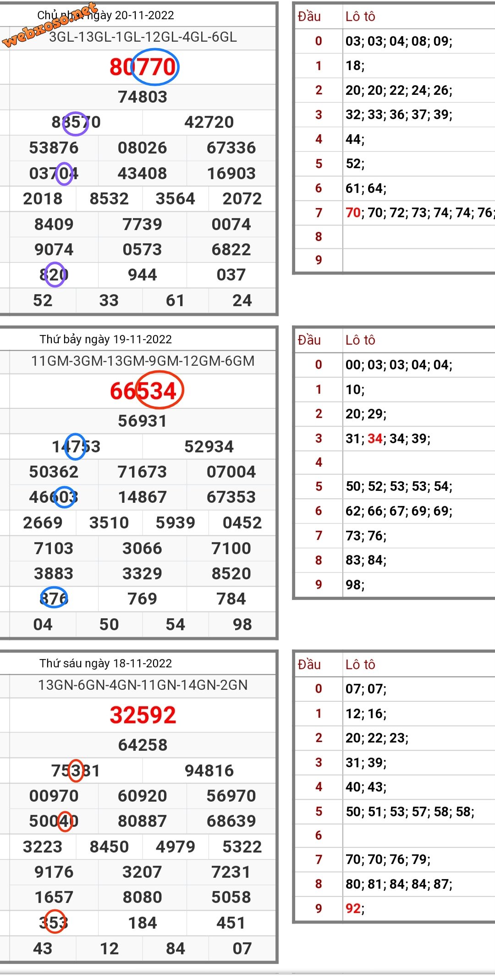Click the special prize number 66534
The width and height of the screenshot is (495, 980).
143,391
